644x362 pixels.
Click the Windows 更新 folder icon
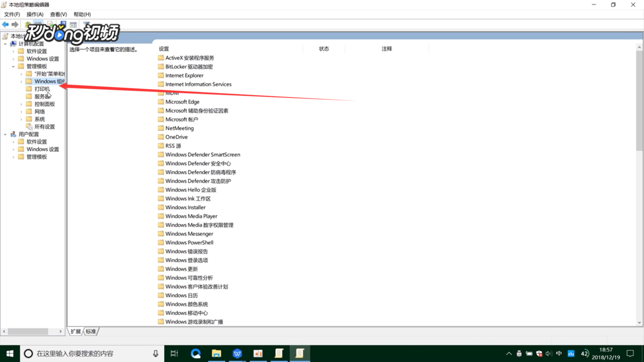point(161,269)
